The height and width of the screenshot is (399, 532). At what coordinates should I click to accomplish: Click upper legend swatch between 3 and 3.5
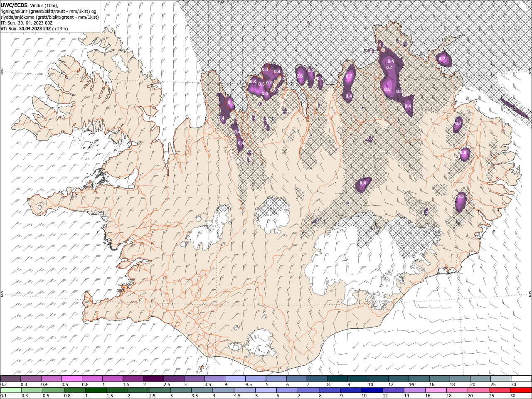click(195, 379)
